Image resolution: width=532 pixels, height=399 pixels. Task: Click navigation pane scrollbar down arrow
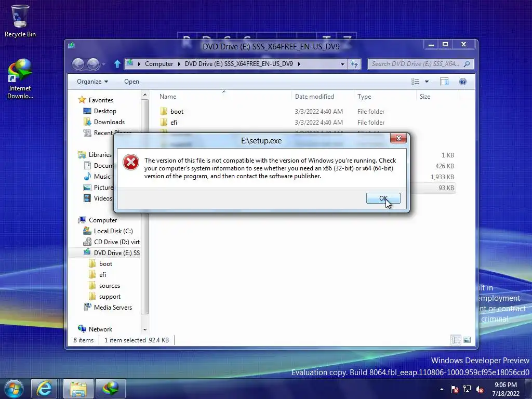(145, 329)
